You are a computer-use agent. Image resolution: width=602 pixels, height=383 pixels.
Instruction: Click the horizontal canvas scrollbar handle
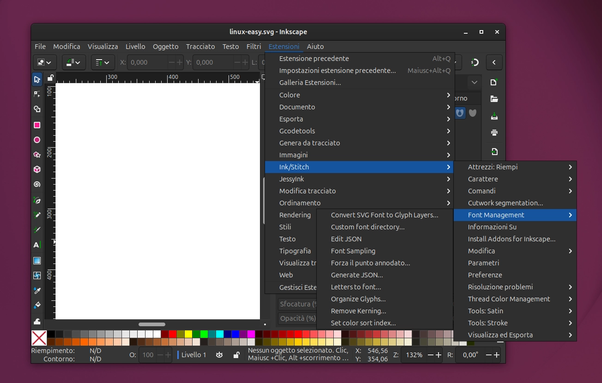click(152, 324)
